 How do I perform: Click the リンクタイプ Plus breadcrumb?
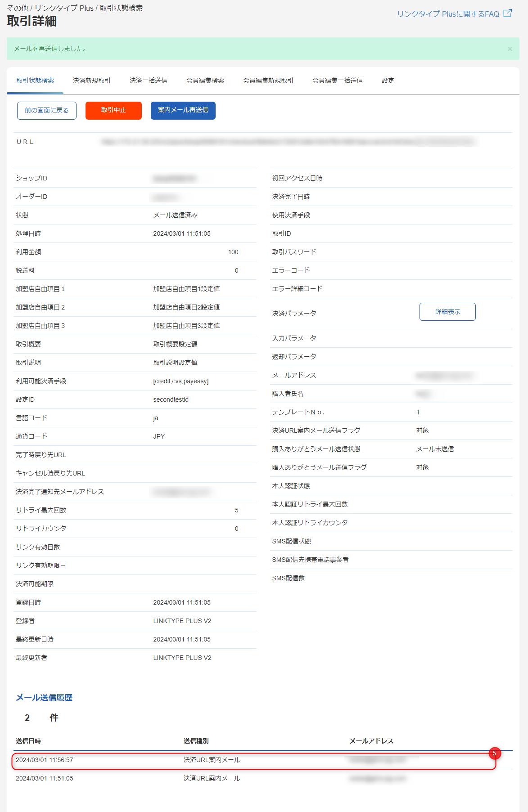pyautogui.click(x=64, y=8)
